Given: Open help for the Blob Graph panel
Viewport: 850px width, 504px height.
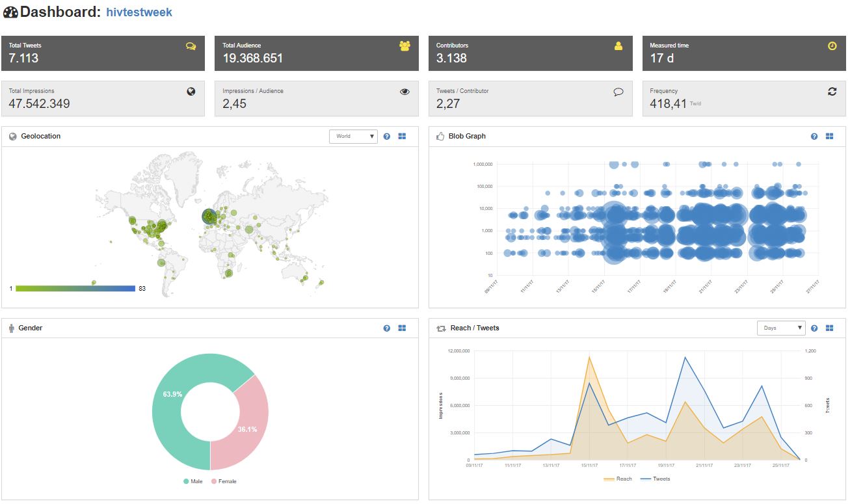Looking at the screenshot, I should click(x=814, y=137).
